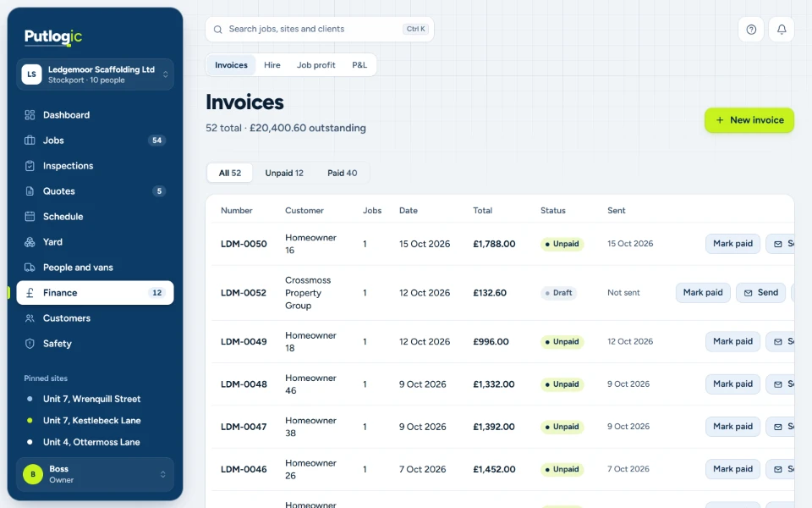Screen dimensions: 812x508
Task: Click the Finance pound icon
Action: pyautogui.click(x=30, y=293)
